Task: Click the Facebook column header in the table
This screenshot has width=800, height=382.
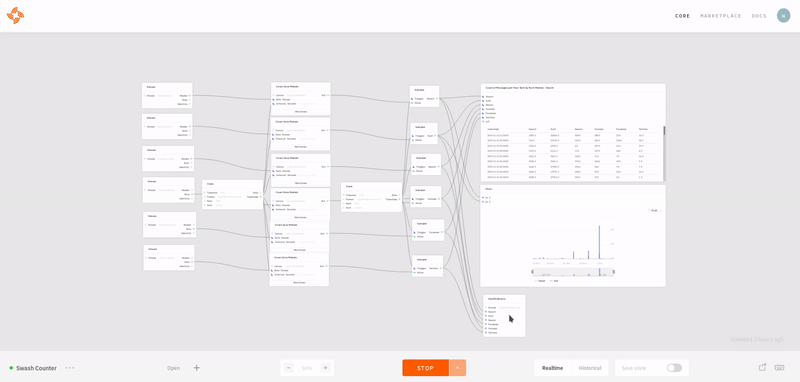Action: point(621,130)
